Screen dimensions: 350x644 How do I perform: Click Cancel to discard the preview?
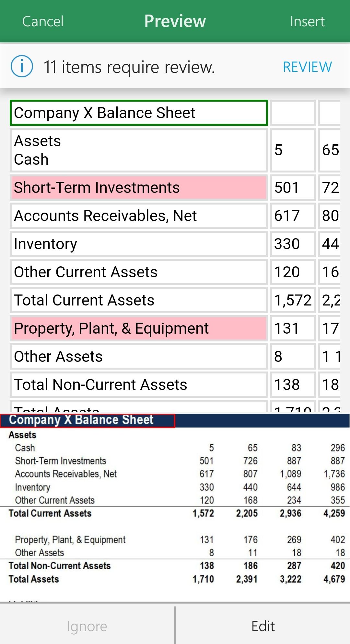point(42,21)
